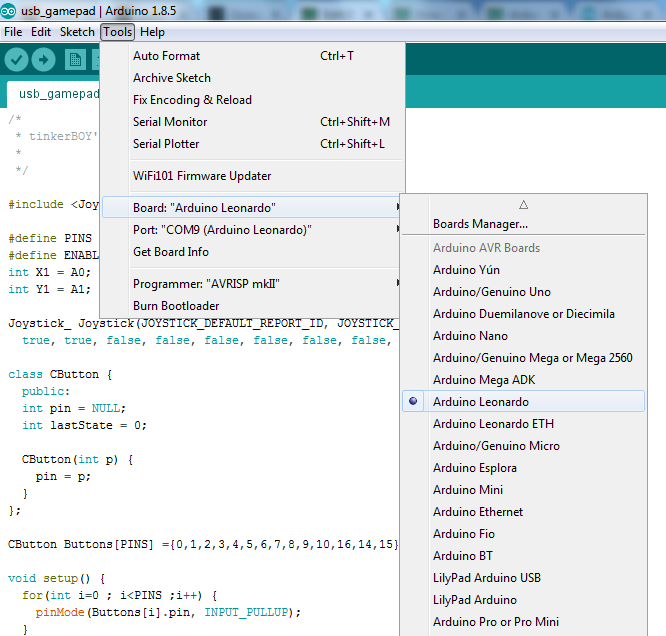The image size is (666, 636).
Task: Click the pinMode INPUT_PULLUP code line
Action: [168, 612]
